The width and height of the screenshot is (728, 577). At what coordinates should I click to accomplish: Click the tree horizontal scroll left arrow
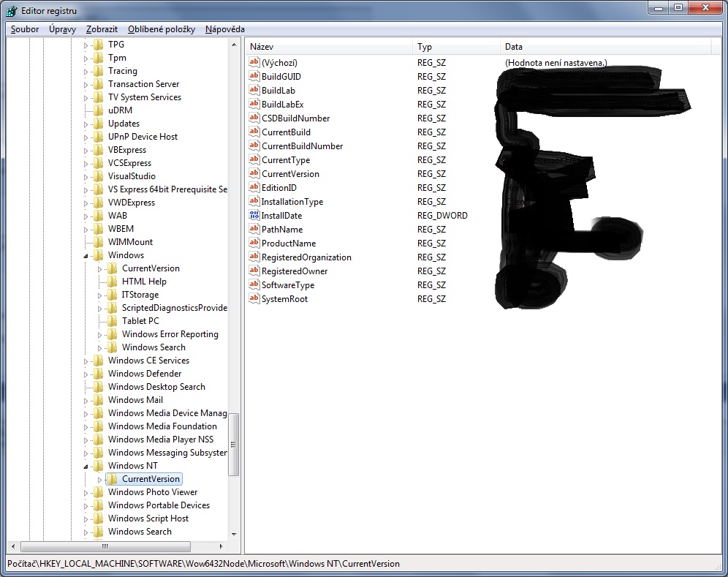click(x=13, y=546)
